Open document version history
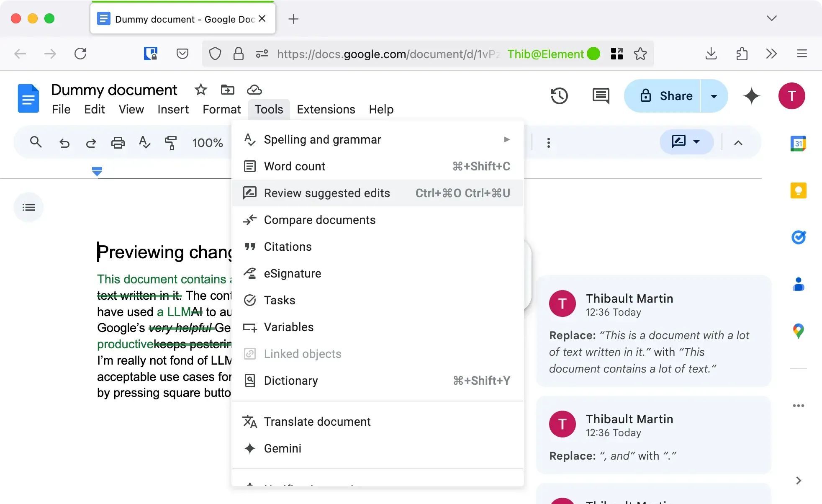Viewport: 822px width, 504px height. (559, 96)
